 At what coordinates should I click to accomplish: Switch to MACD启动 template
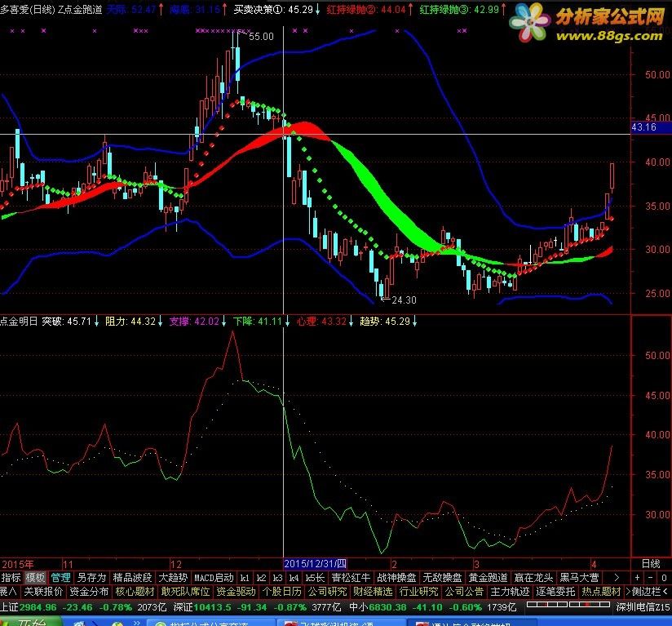pos(214,578)
